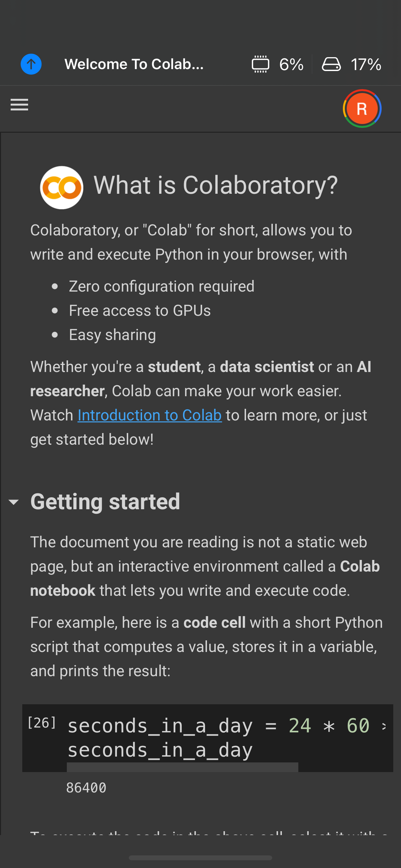Screen dimensions: 401x868
Task: Click the "Getting started" heading text
Action: pos(105,502)
